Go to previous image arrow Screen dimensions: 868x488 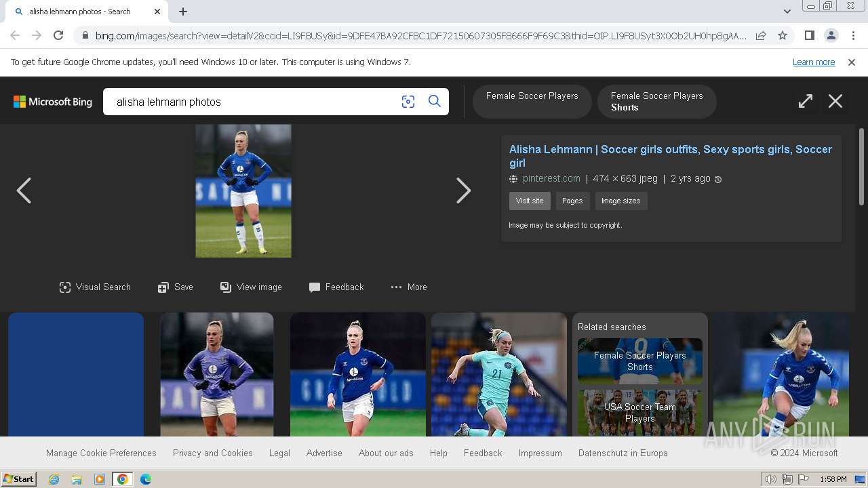click(x=24, y=190)
